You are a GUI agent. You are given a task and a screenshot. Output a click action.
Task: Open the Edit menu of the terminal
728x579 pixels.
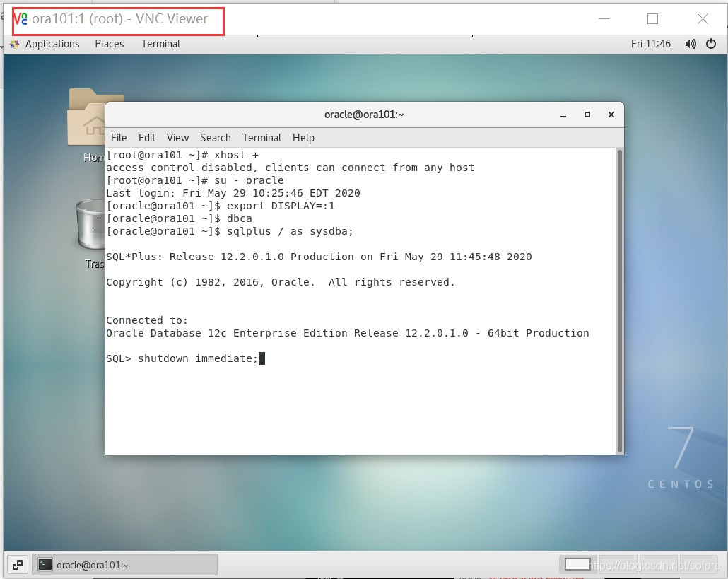click(x=147, y=137)
